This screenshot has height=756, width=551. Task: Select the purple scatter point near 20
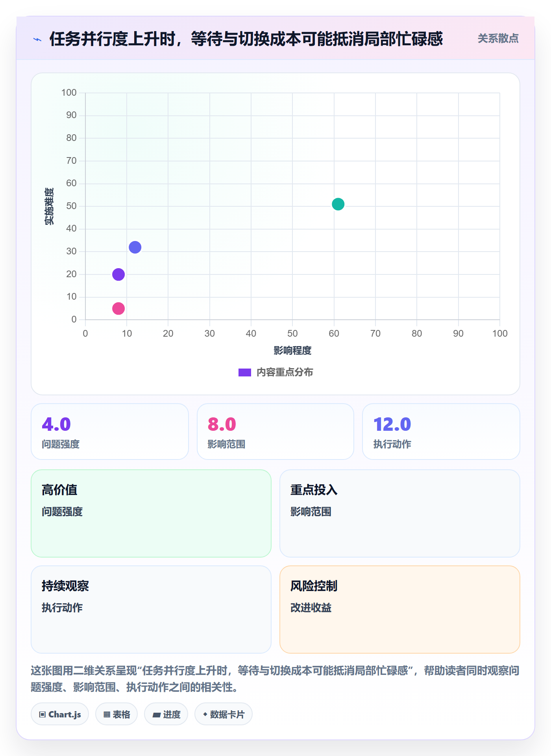pos(118,274)
